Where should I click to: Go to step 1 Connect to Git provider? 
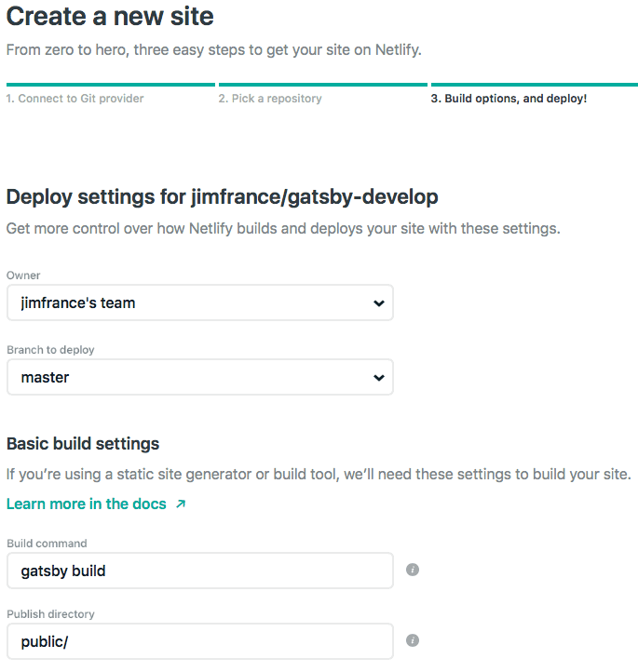[75, 99]
